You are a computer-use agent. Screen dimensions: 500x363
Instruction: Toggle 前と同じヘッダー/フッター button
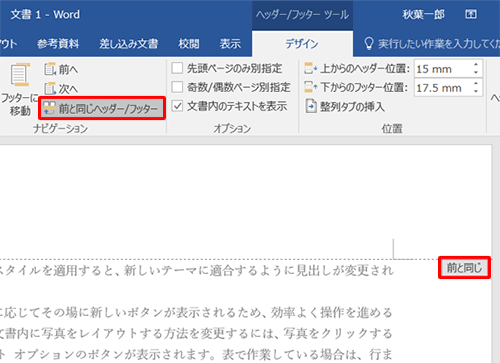coord(102,108)
